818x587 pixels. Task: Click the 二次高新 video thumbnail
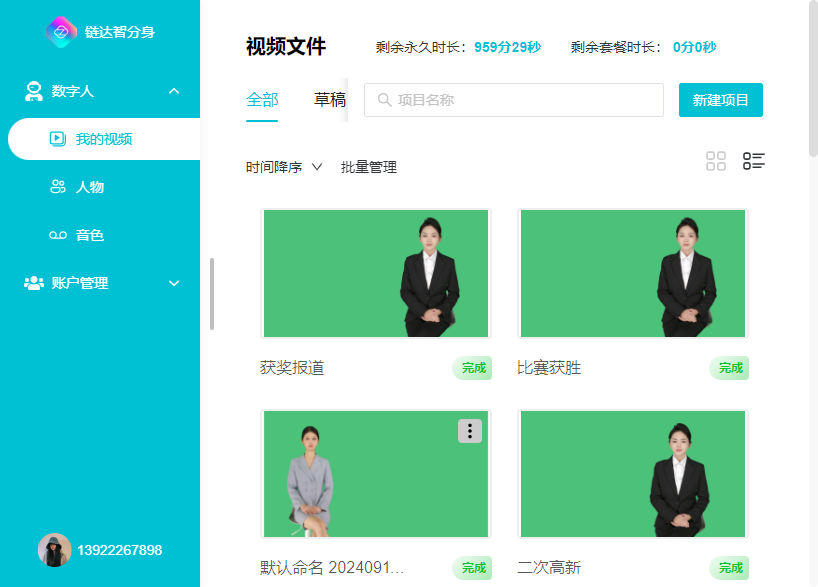(x=632, y=474)
